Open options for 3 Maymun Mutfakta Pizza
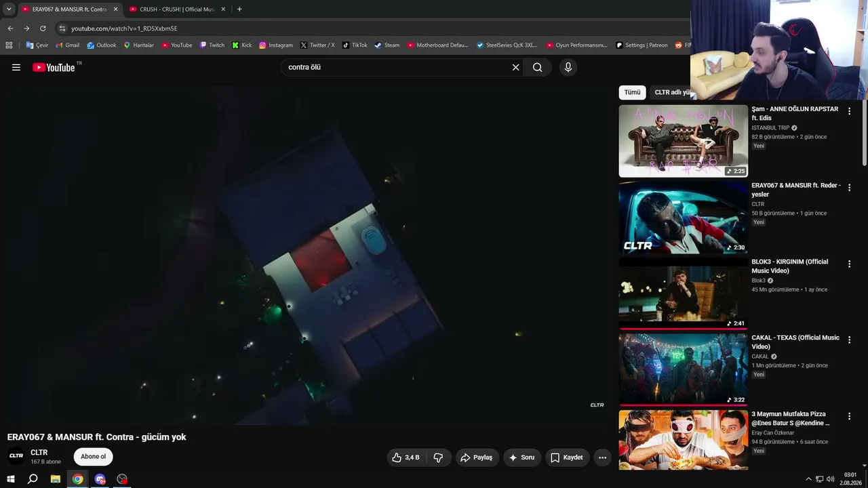868x488 pixels. (849, 416)
